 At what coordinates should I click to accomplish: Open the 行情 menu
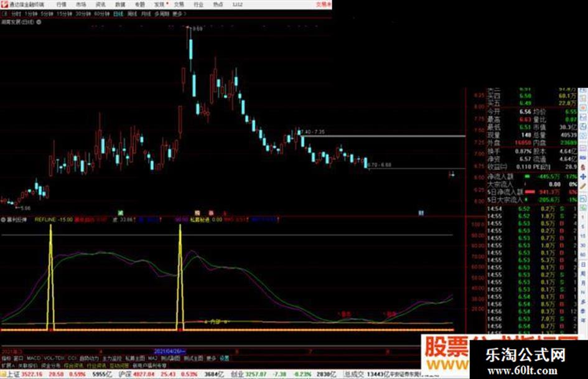61,4
